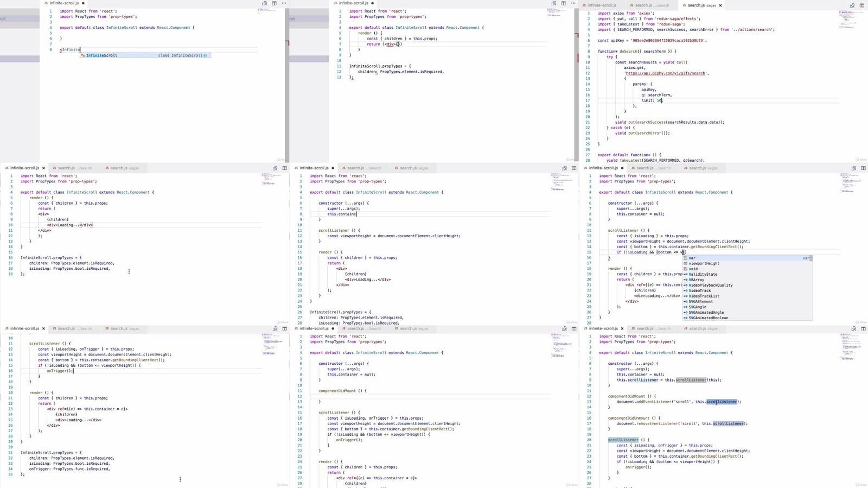
Task: Click 'onTrigger();' on line 16
Action: click(60, 371)
